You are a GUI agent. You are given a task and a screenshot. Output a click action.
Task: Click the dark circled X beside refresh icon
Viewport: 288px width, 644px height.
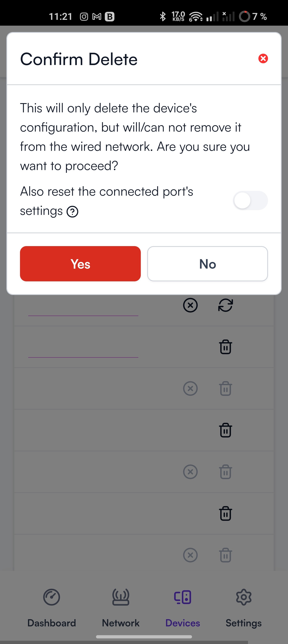pos(190,305)
